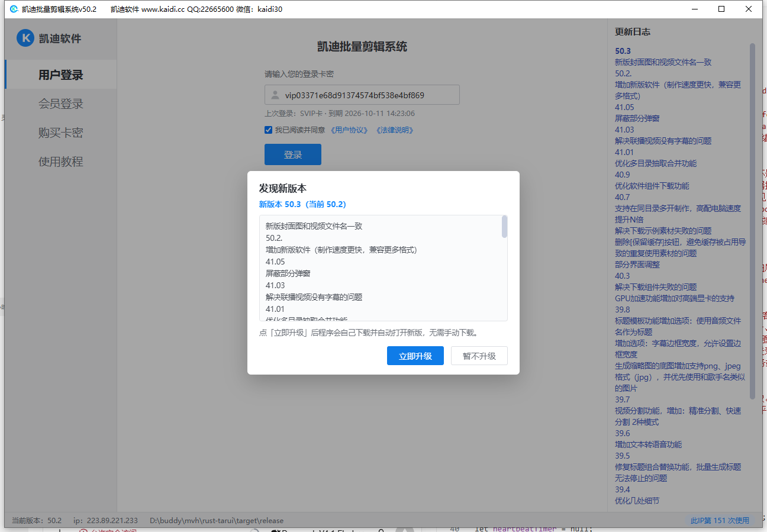Click the 当前版本：50.2 status text
The image size is (767, 532).
(37, 520)
